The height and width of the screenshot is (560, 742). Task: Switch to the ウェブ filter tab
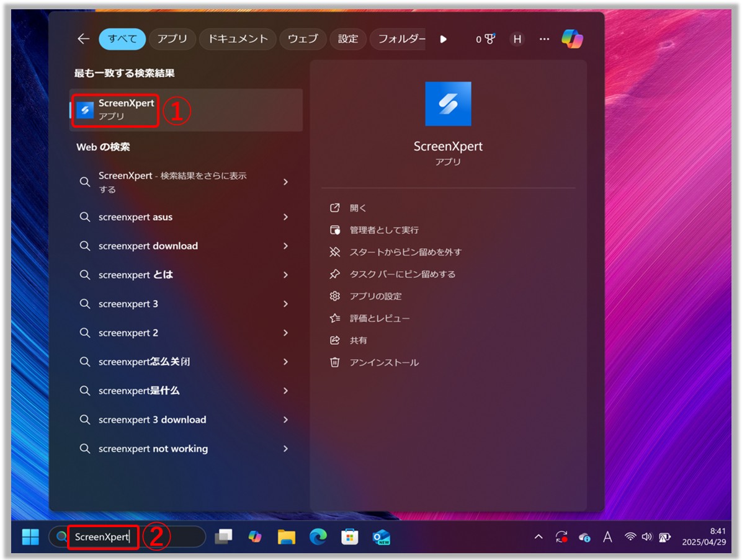pyautogui.click(x=302, y=39)
